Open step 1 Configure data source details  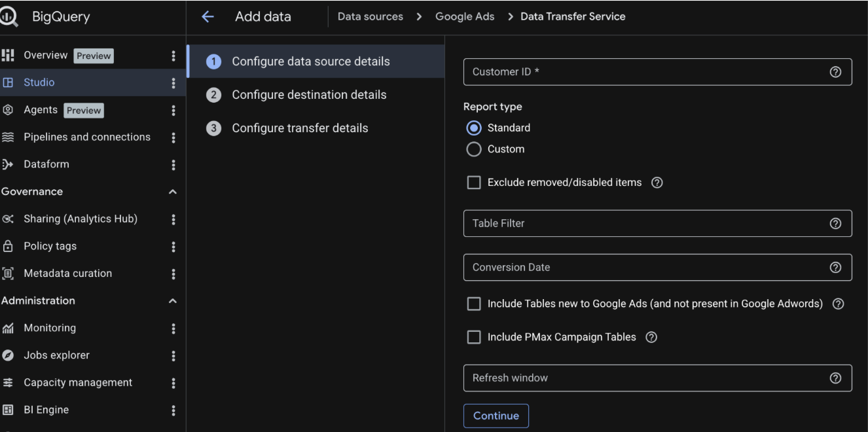[316, 62]
